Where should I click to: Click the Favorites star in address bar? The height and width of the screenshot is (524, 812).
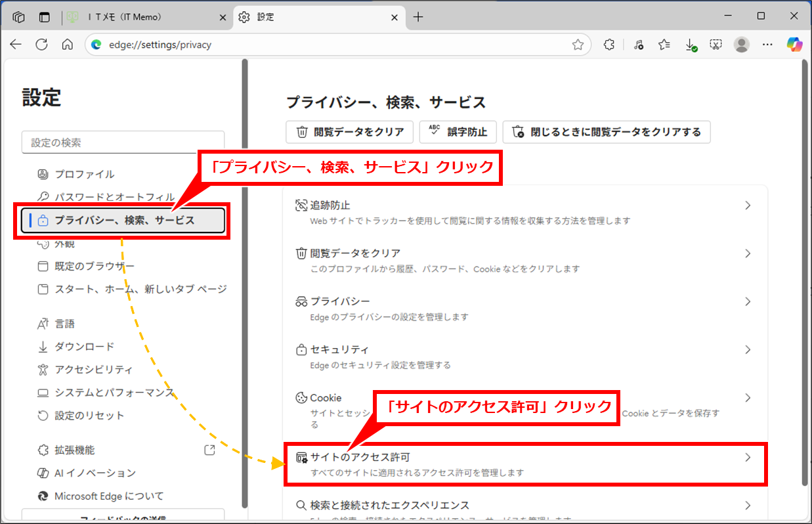pos(578,45)
